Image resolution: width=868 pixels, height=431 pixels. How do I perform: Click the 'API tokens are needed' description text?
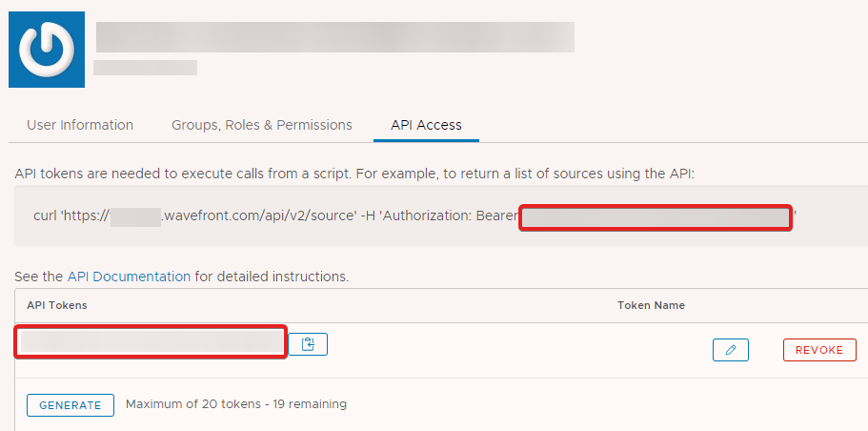point(354,174)
